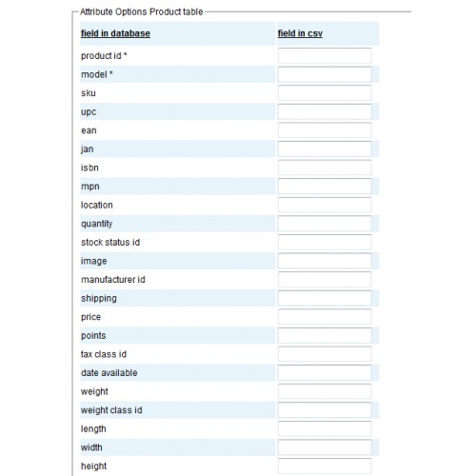Select the date available csv field
The image size is (476, 476).
(325, 373)
